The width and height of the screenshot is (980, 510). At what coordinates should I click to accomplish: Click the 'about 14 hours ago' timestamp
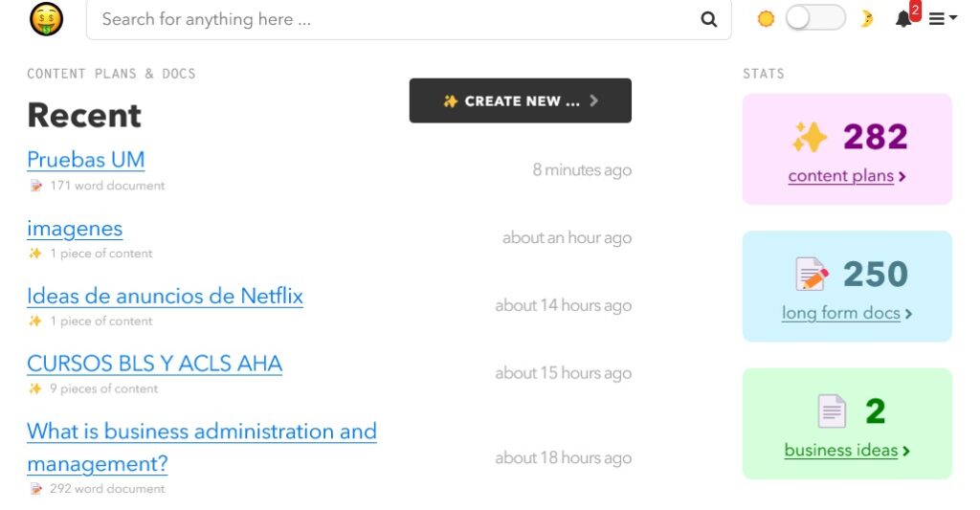563,305
